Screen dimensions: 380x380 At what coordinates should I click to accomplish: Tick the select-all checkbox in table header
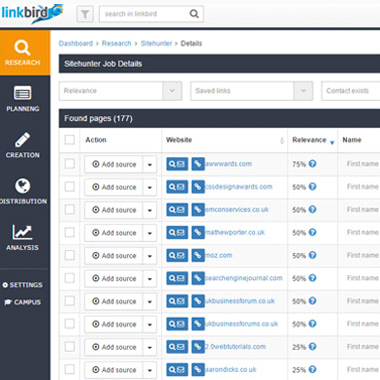click(x=70, y=140)
